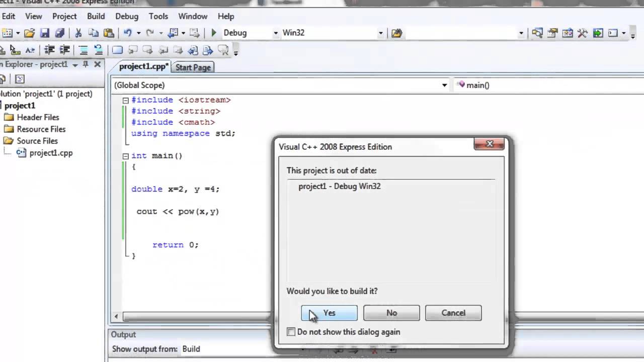This screenshot has width=644, height=362.
Task: Click Yes to build the project
Action: [x=329, y=313]
